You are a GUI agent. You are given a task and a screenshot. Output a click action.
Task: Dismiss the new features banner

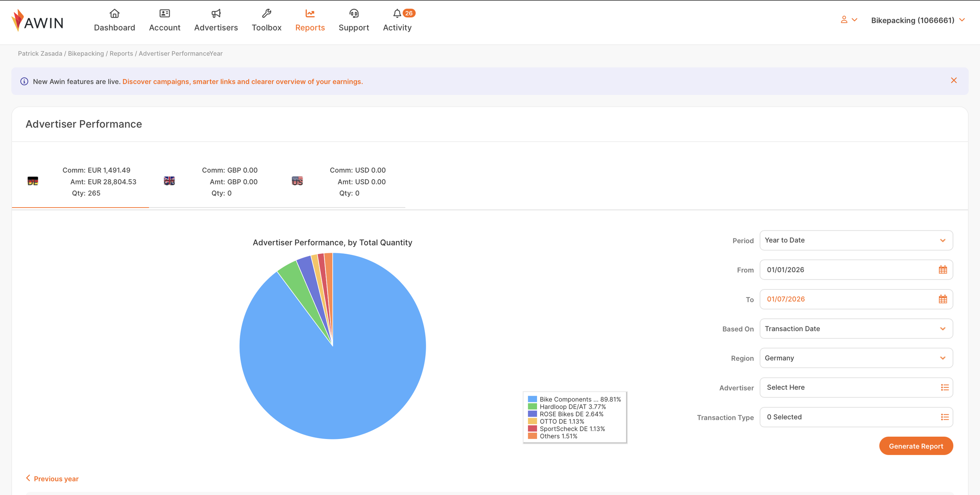pyautogui.click(x=954, y=80)
